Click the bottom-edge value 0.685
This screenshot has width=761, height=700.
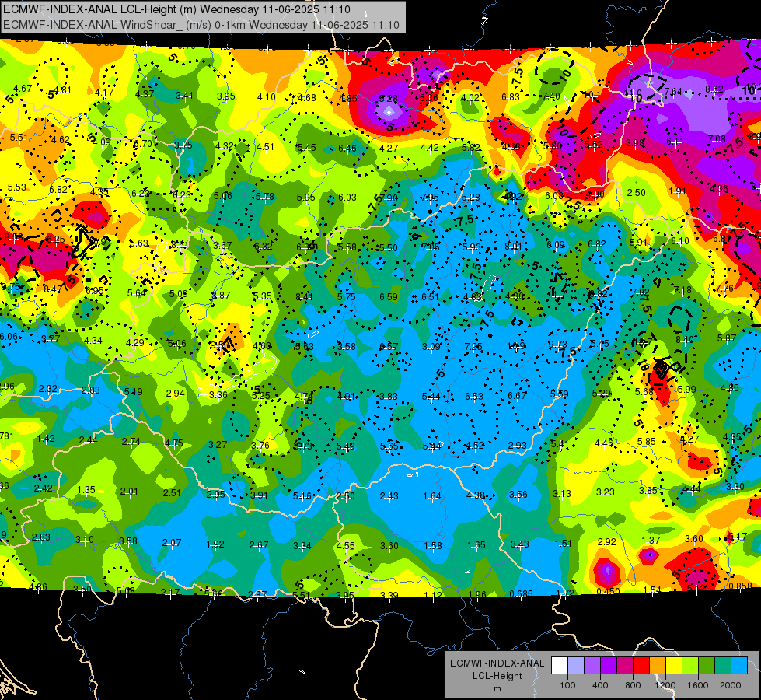pyautogui.click(x=522, y=593)
